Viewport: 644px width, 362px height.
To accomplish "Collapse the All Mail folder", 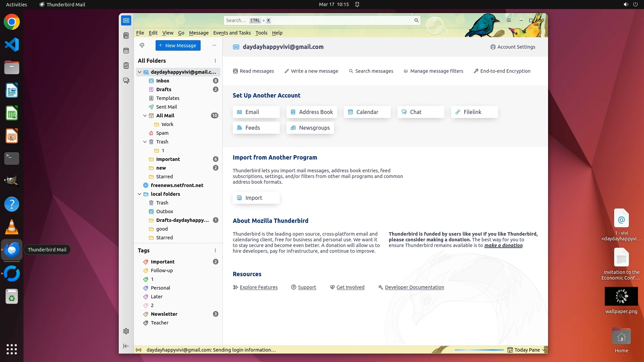I will tap(145, 116).
